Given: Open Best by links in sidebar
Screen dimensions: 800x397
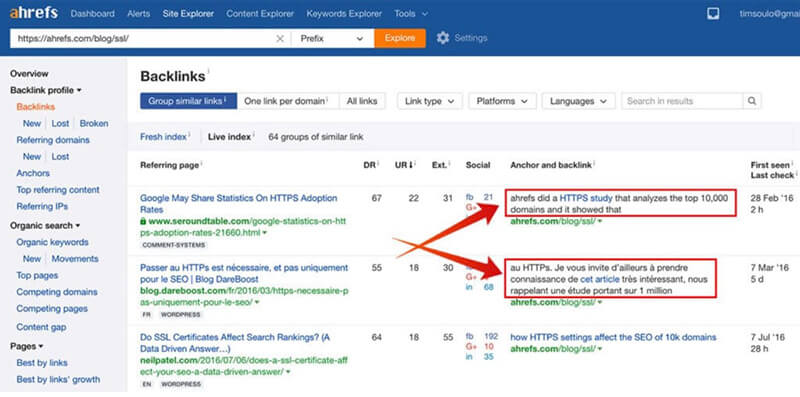Looking at the screenshot, I should tap(42, 363).
